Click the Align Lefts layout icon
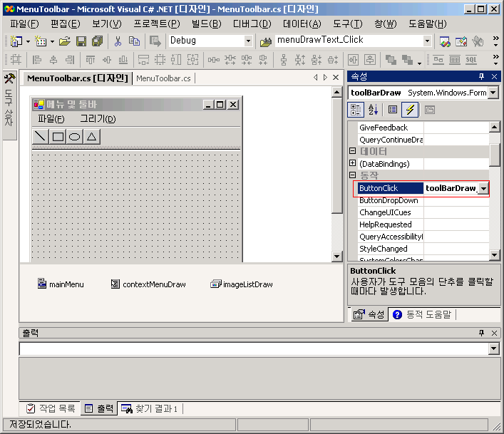The width and height of the screenshot is (504, 434). 37,60
